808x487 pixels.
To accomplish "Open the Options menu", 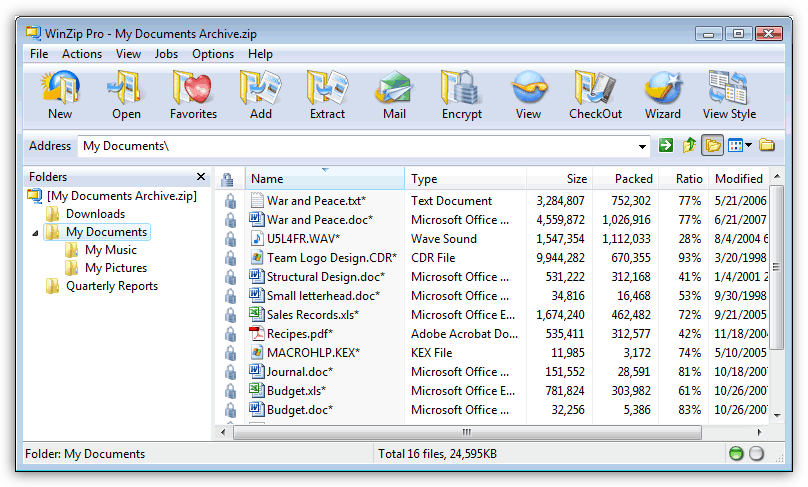I will [x=213, y=54].
